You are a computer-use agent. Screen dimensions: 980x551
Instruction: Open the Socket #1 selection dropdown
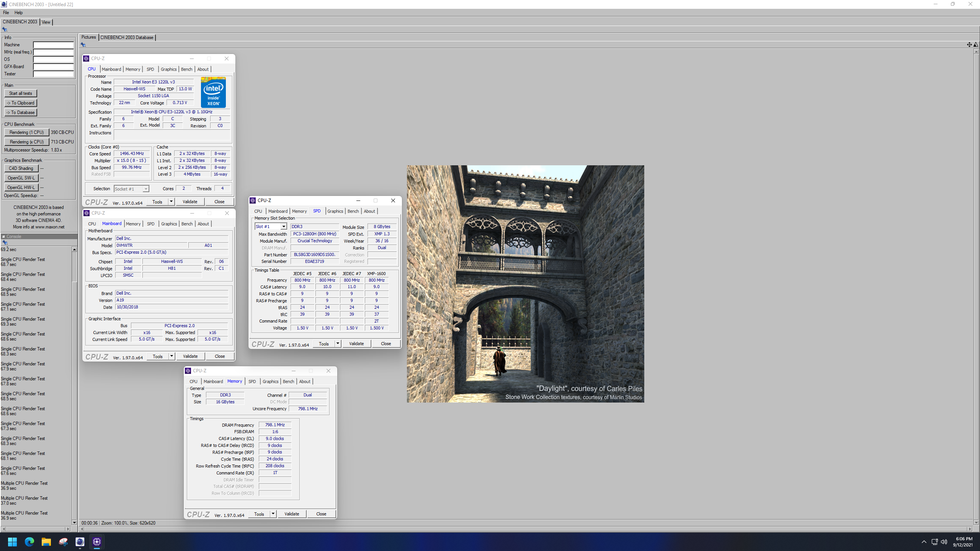(x=145, y=189)
